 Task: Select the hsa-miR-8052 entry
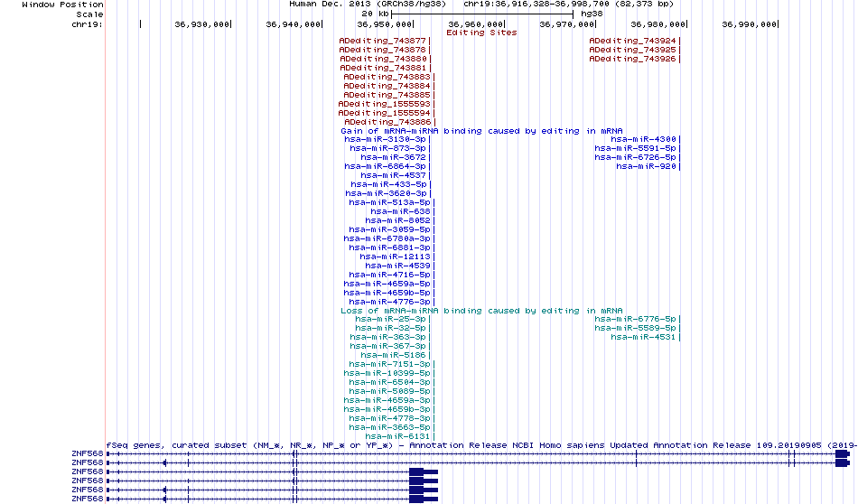coord(397,220)
